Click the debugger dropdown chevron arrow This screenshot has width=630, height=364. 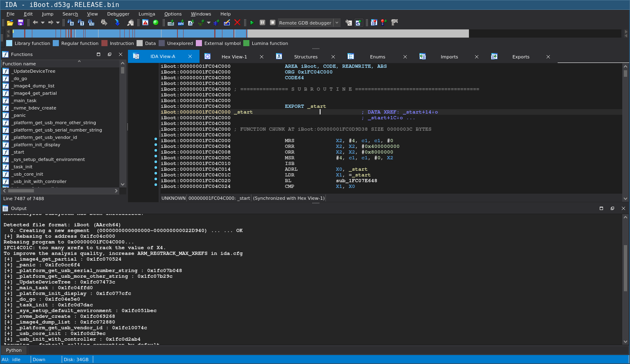click(x=337, y=23)
